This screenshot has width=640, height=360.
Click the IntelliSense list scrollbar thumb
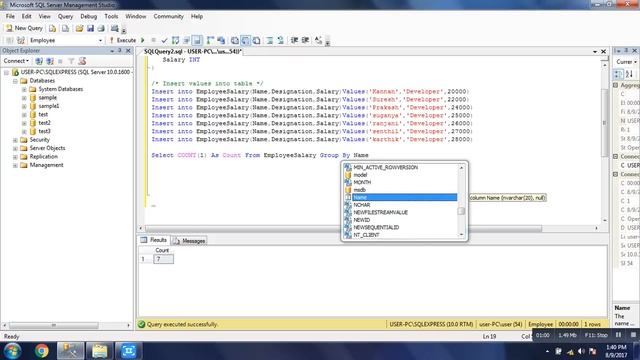(461, 211)
